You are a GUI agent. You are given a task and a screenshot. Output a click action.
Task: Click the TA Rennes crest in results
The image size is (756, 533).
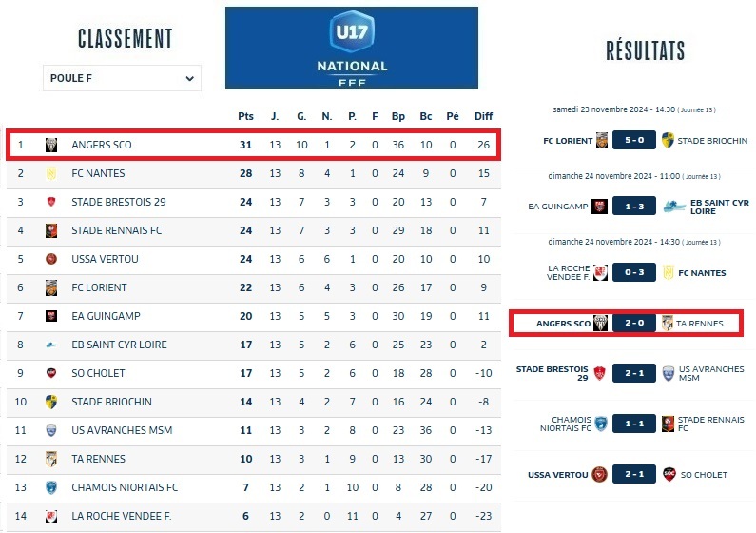click(x=667, y=324)
